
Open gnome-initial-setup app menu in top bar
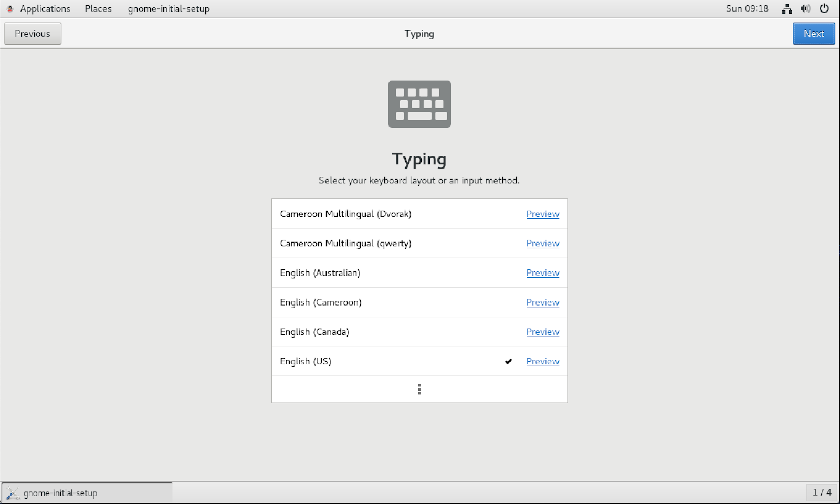(x=169, y=8)
